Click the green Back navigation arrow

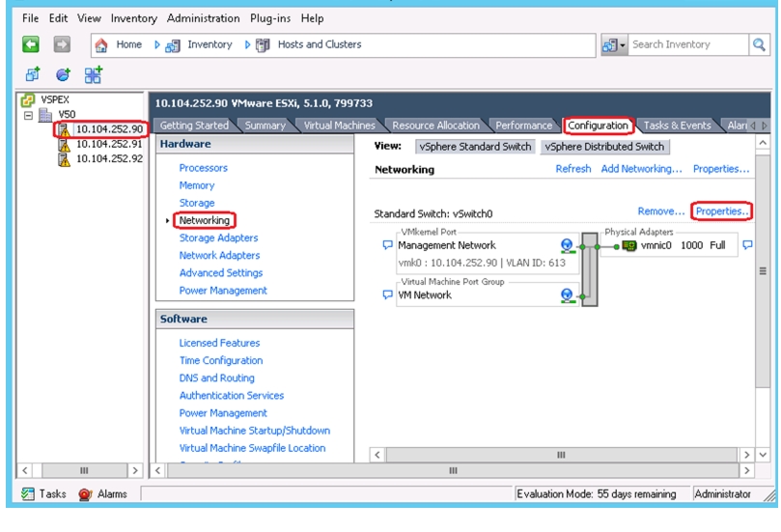point(31,44)
